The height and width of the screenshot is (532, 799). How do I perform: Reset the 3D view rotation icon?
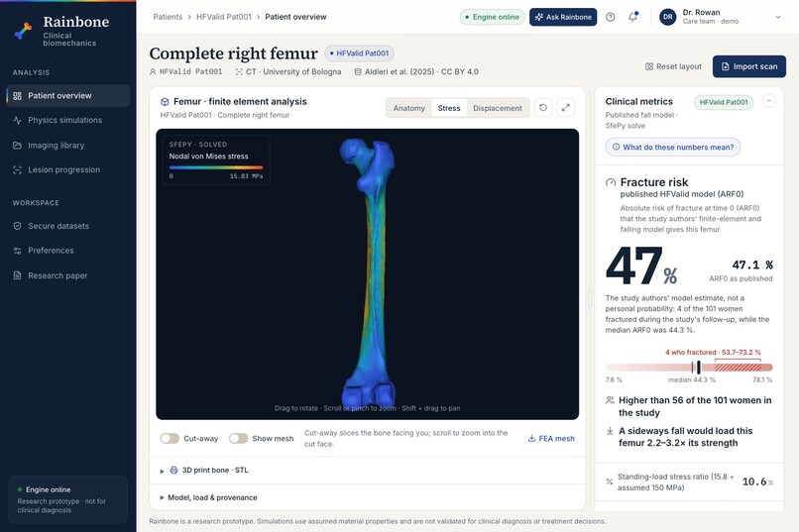click(x=543, y=107)
